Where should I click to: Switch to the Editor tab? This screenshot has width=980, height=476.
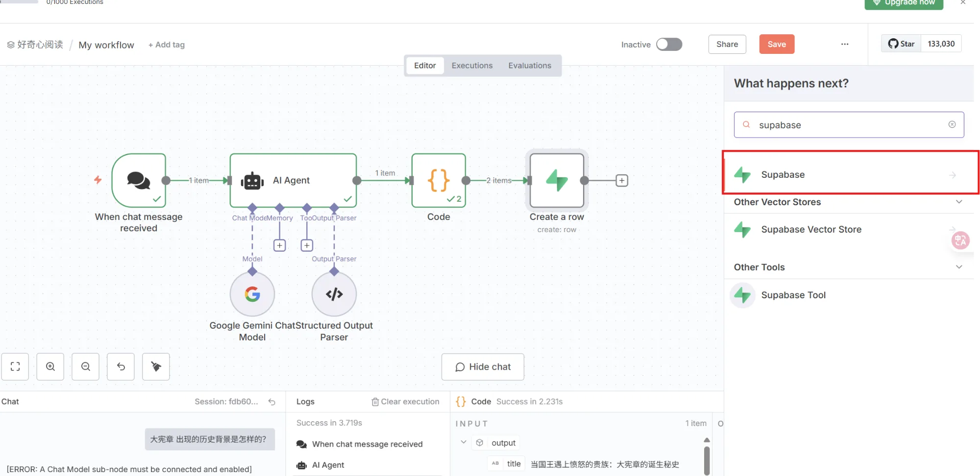coord(425,66)
